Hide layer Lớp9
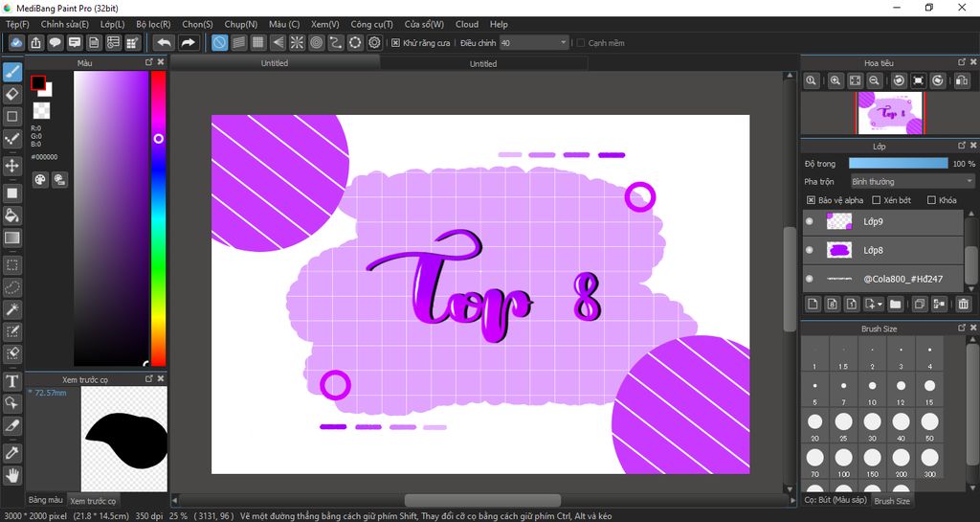The height and width of the screenshot is (522, 980). pyautogui.click(x=810, y=221)
